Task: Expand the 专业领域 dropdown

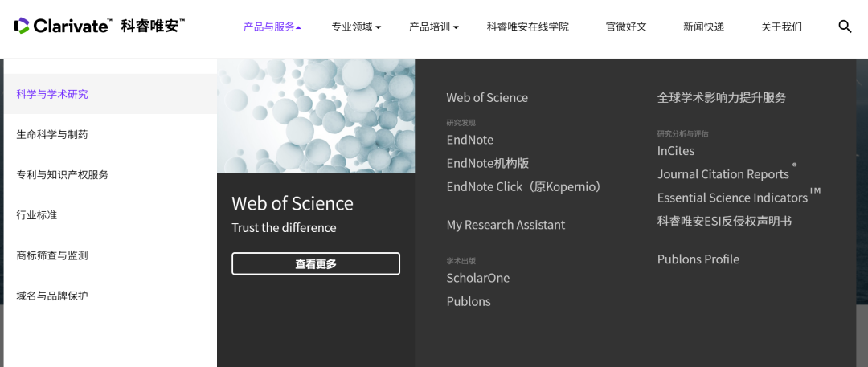Action: [x=356, y=27]
